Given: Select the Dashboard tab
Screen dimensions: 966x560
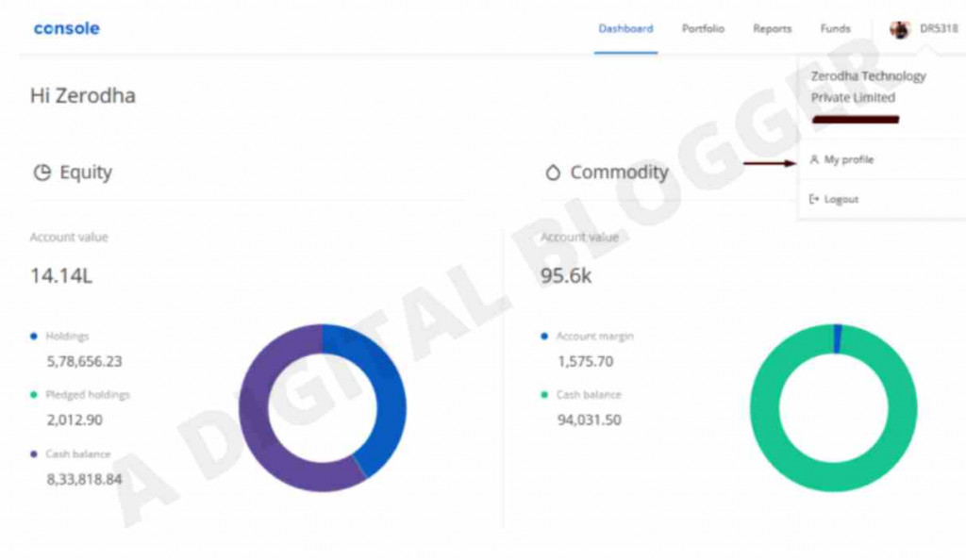Looking at the screenshot, I should point(625,29).
